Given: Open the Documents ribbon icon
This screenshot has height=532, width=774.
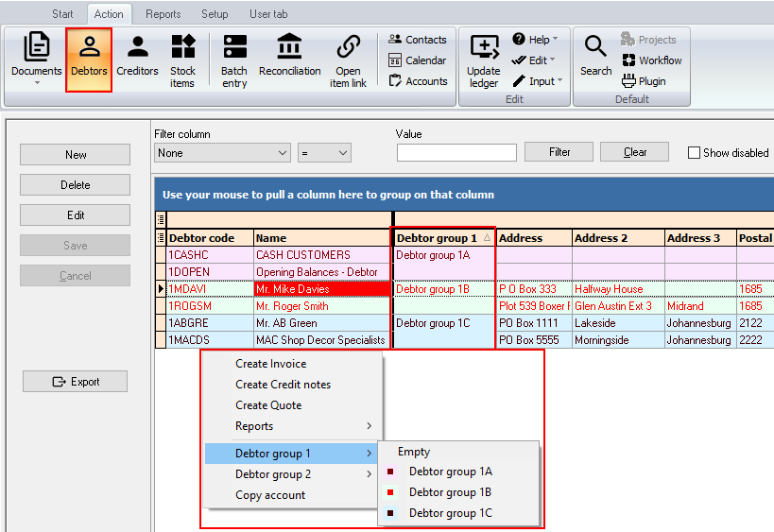Looking at the screenshot, I should 37,59.
